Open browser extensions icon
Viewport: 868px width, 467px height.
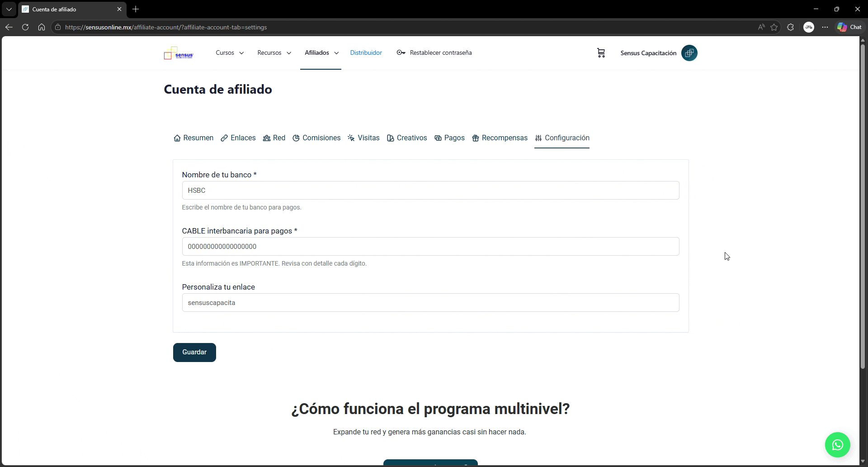point(790,27)
